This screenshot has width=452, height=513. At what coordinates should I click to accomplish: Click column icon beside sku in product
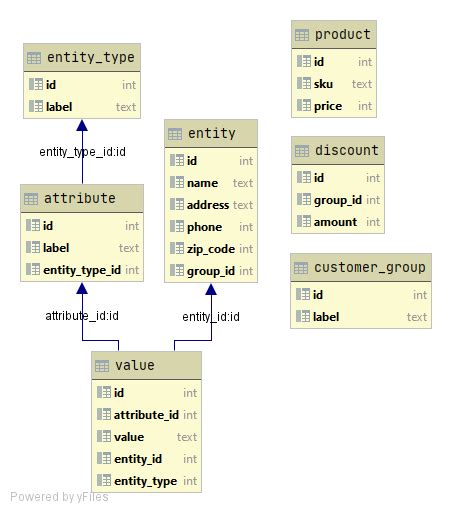[304, 83]
